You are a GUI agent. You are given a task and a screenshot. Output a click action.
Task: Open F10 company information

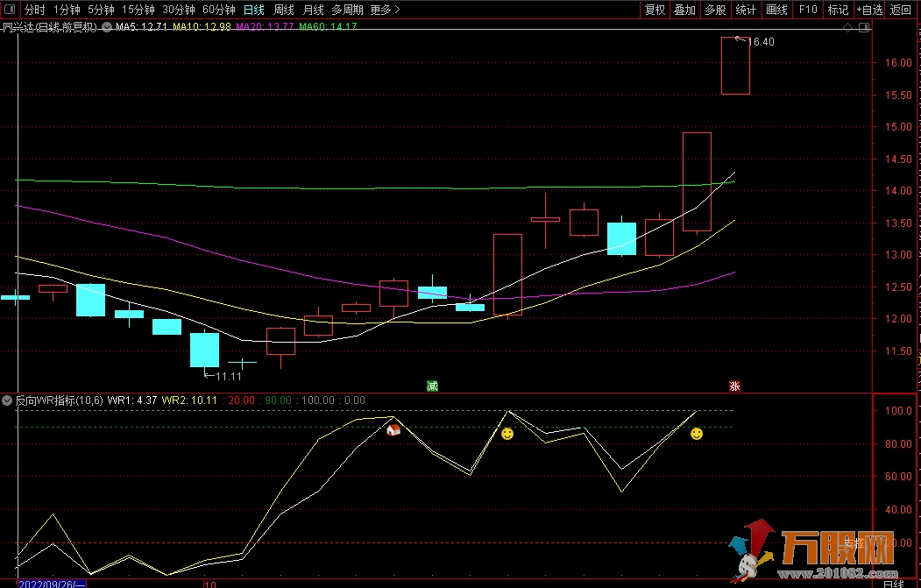(x=807, y=10)
